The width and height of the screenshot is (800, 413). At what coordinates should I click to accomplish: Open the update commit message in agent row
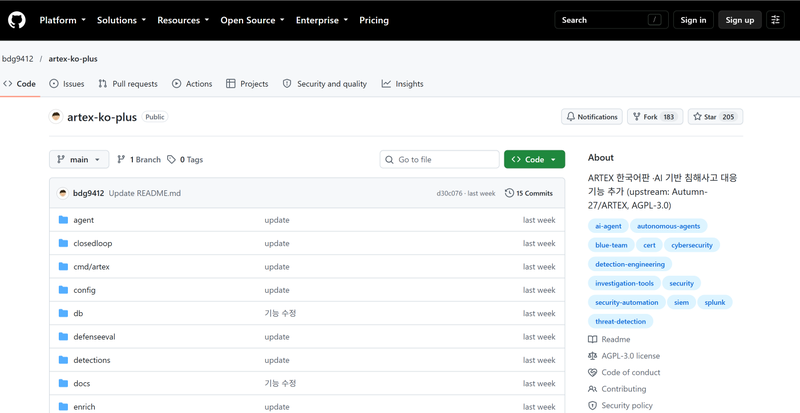click(x=277, y=220)
